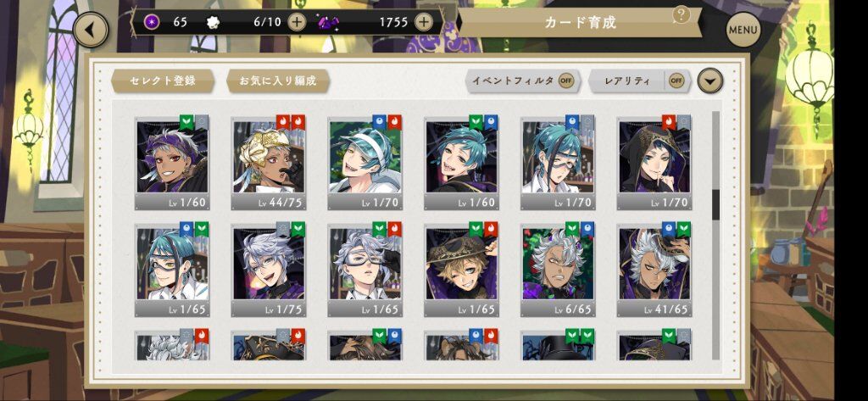This screenshot has height=401, width=868.
Task: Select the hooded card Lv 1/70
Action: (x=654, y=163)
